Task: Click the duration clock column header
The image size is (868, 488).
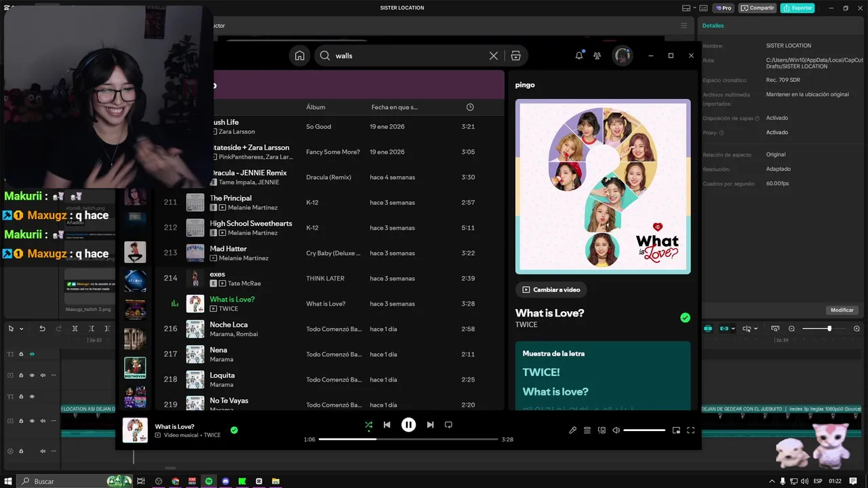Action: 470,107
